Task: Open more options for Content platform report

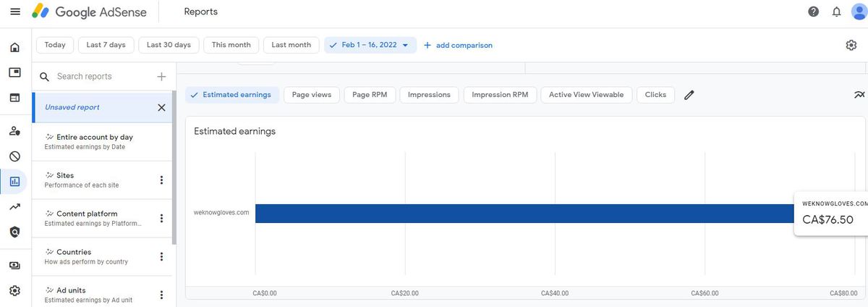Action: [161, 219]
